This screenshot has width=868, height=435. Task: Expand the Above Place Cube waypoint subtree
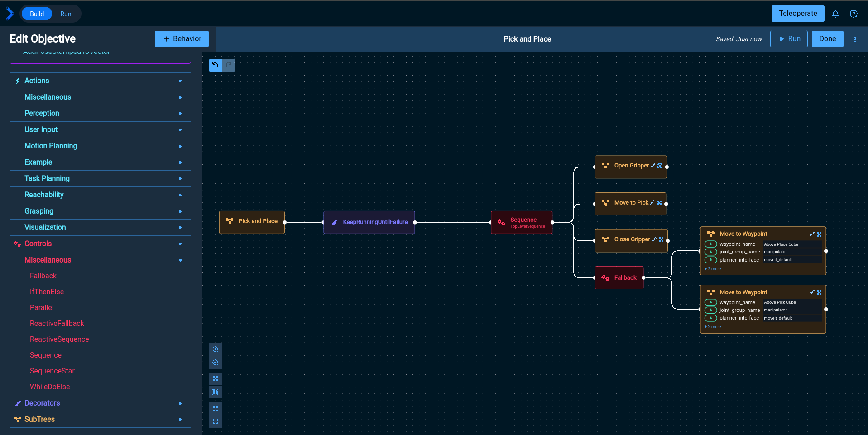tap(819, 234)
